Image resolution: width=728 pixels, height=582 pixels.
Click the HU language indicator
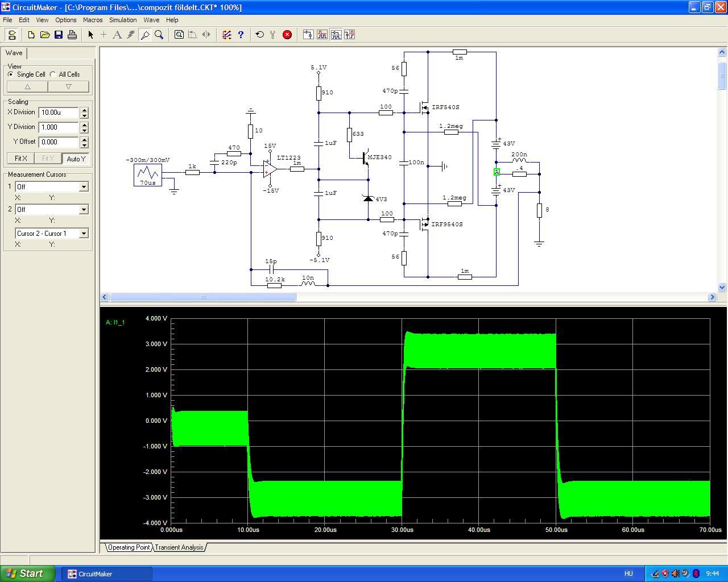point(628,573)
